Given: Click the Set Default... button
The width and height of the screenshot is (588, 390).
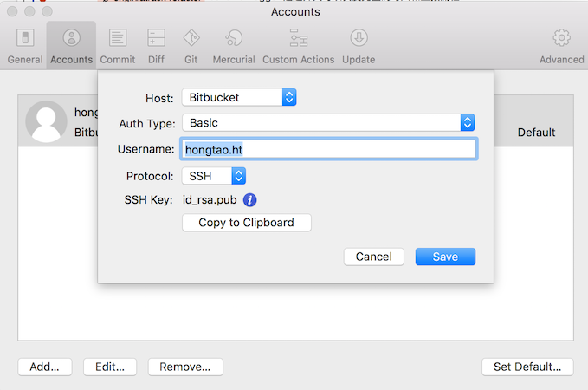Looking at the screenshot, I should click(x=527, y=367).
